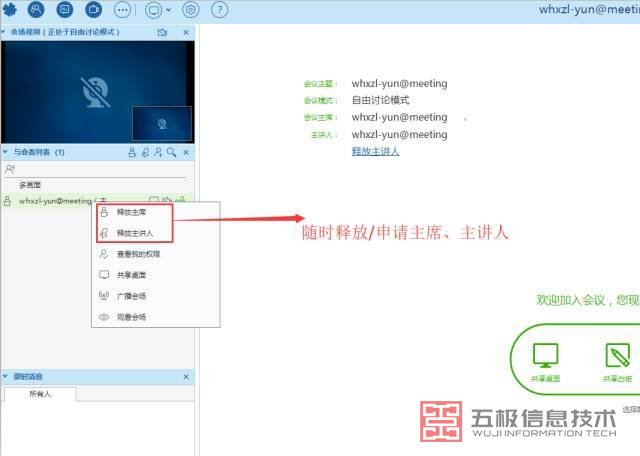Switch to the 所有人 chat tab

[40, 394]
